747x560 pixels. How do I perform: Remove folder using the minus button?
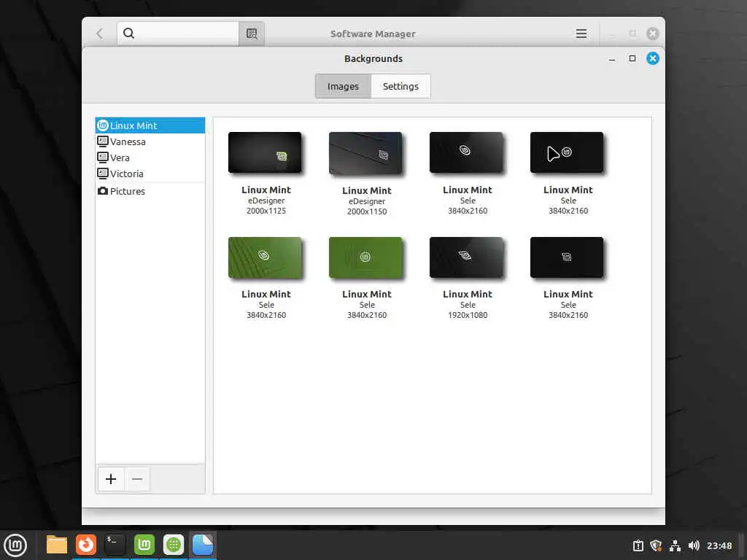point(137,479)
